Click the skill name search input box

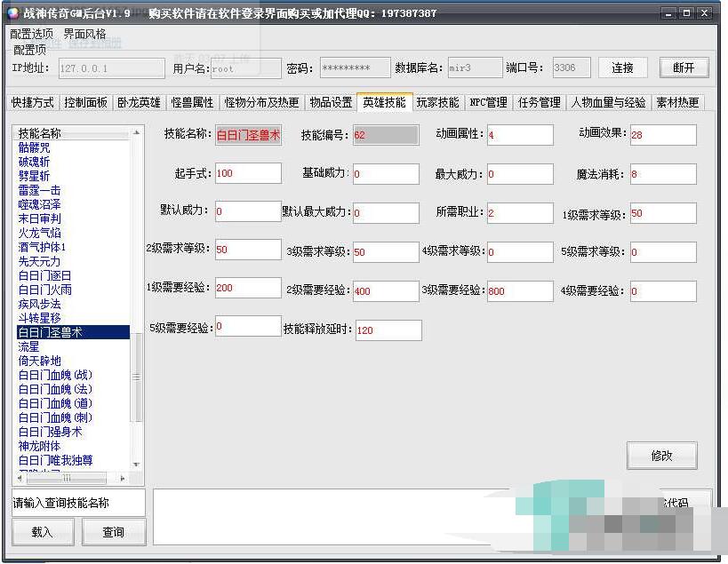coord(78,503)
